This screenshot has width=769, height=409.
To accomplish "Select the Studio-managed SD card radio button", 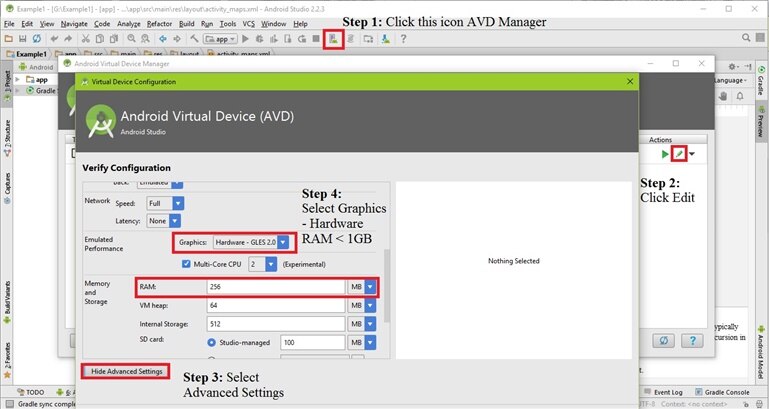I will (x=211, y=342).
